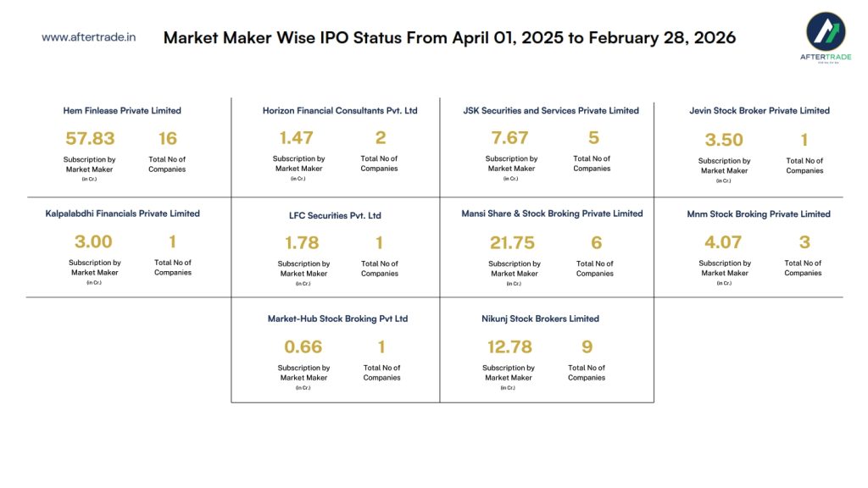Select Hem Finlease Private Limited heading
868x488 pixels.
pos(122,111)
